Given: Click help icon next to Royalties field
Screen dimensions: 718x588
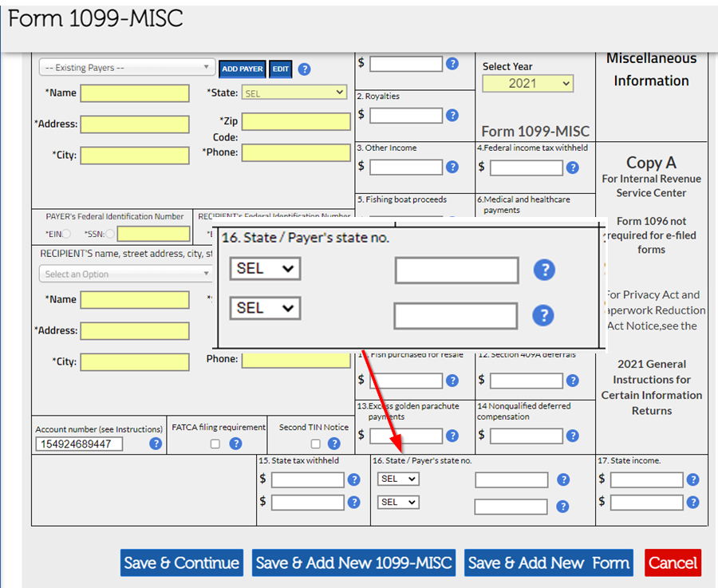Looking at the screenshot, I should [x=452, y=116].
